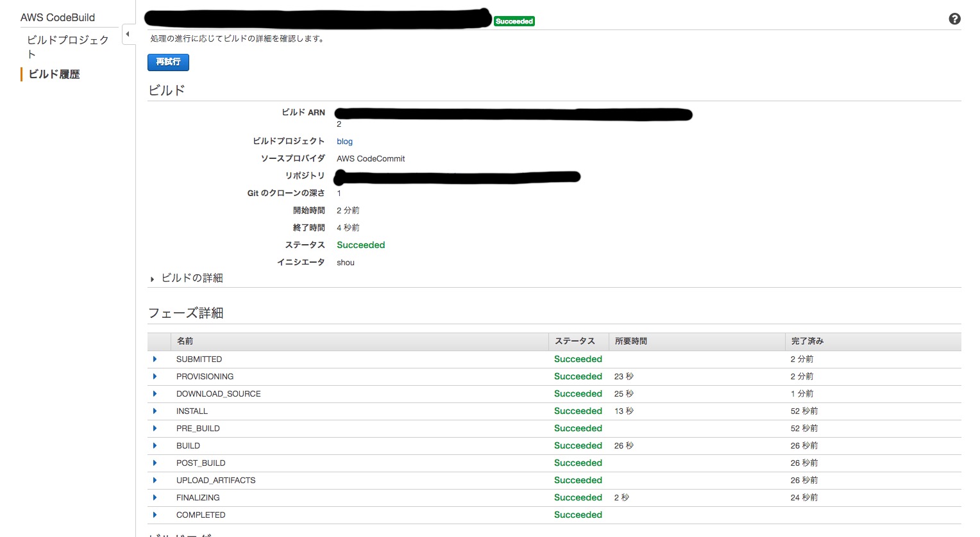Expand the UPLOAD_ARTIFACTS phase details

[155, 480]
